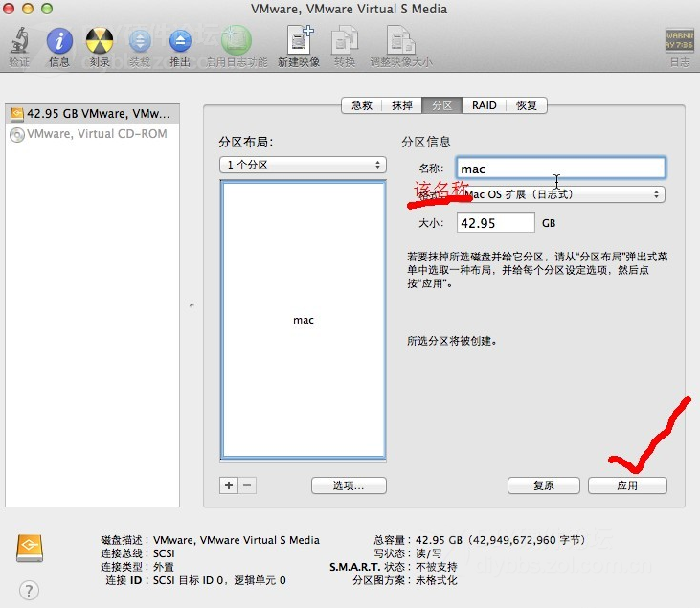
Task: Click the total capacity 42.95 GB text
Action: point(500,540)
